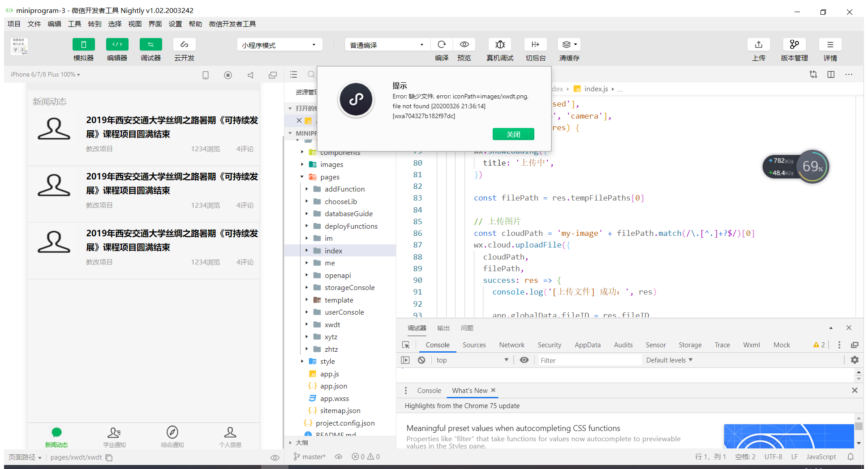Click the JavaScript language mode indicator
The width and height of the screenshot is (868, 469).
821,457
